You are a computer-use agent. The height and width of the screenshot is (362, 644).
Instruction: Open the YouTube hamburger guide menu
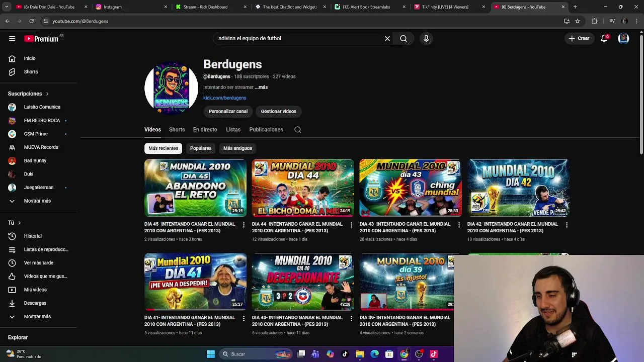[x=12, y=39]
